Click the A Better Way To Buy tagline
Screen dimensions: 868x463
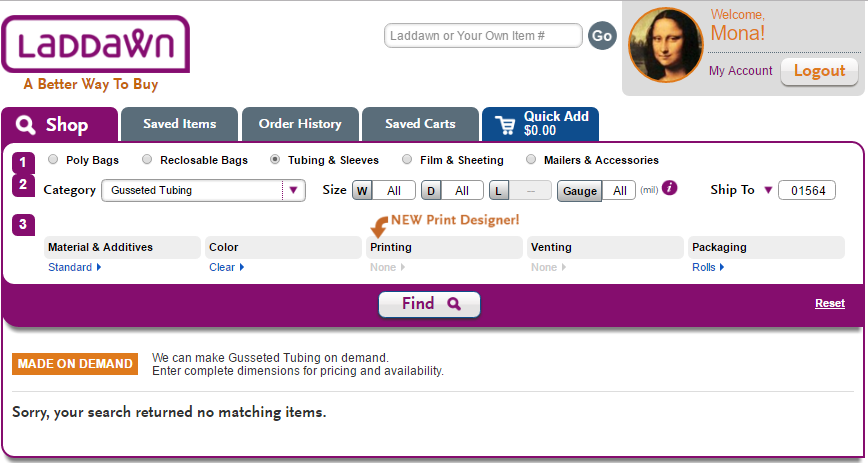(x=91, y=84)
